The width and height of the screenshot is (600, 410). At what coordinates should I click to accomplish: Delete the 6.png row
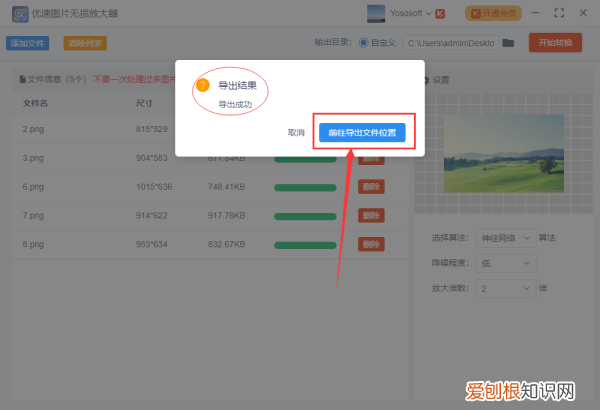[x=371, y=187]
